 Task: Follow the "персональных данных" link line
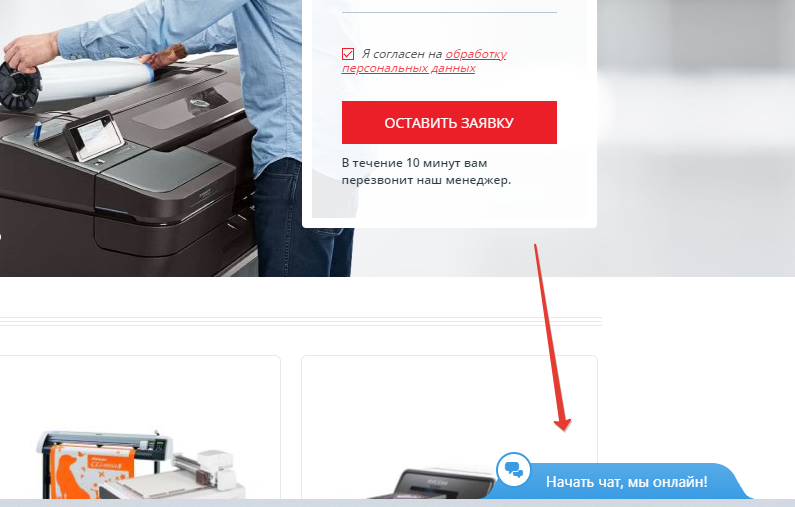click(408, 68)
